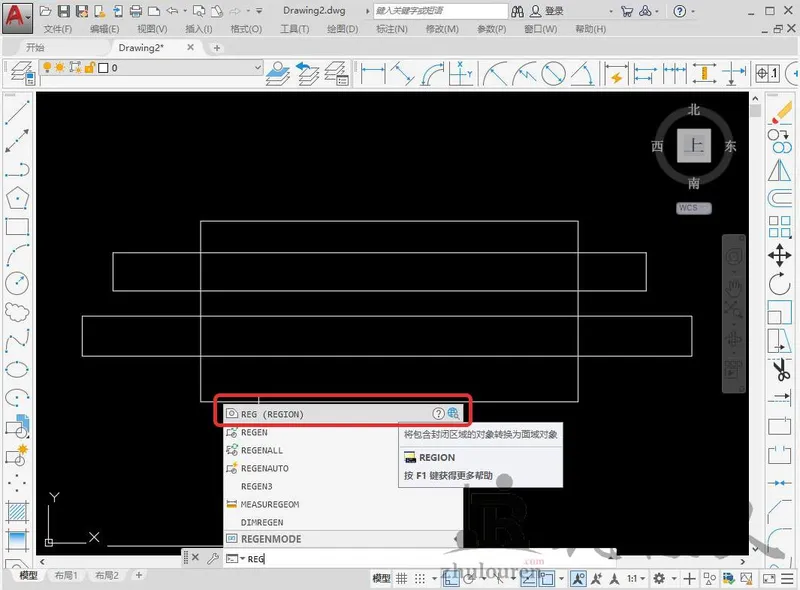Select the Mirror tool in modify toolbar
The image size is (800, 590).
(780, 170)
